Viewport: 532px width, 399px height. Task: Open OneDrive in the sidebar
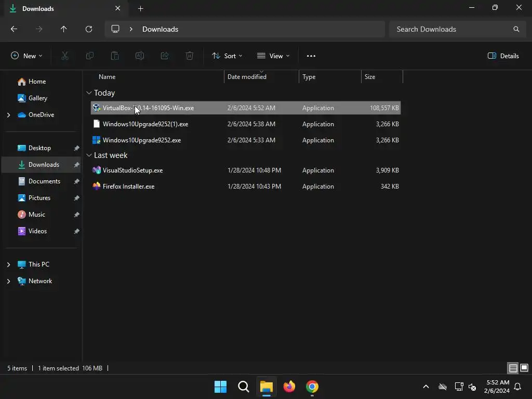pyautogui.click(x=41, y=115)
